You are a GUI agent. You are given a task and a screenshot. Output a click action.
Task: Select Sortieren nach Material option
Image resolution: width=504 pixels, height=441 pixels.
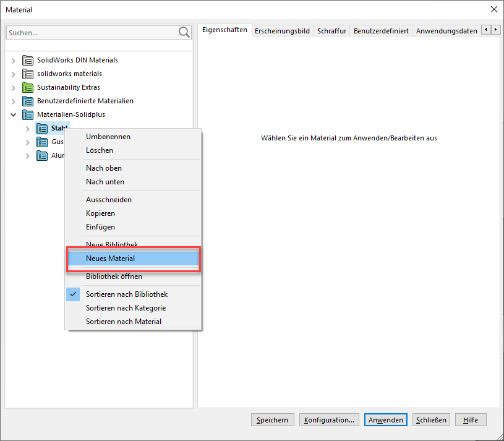tap(124, 322)
